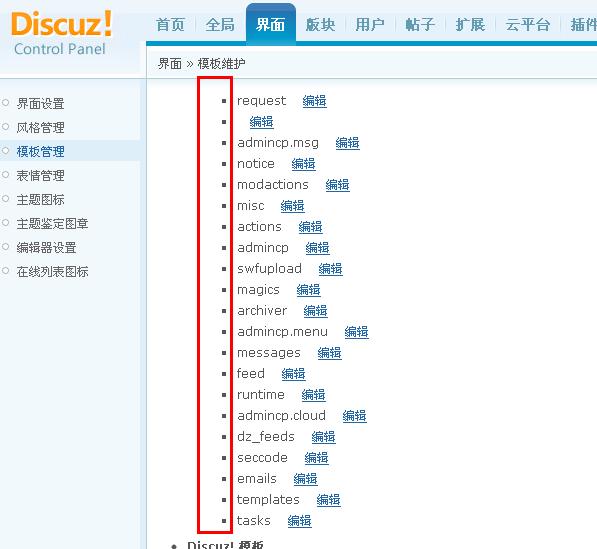Edit the tasks template
Screen dimensions: 597x549
click(299, 521)
